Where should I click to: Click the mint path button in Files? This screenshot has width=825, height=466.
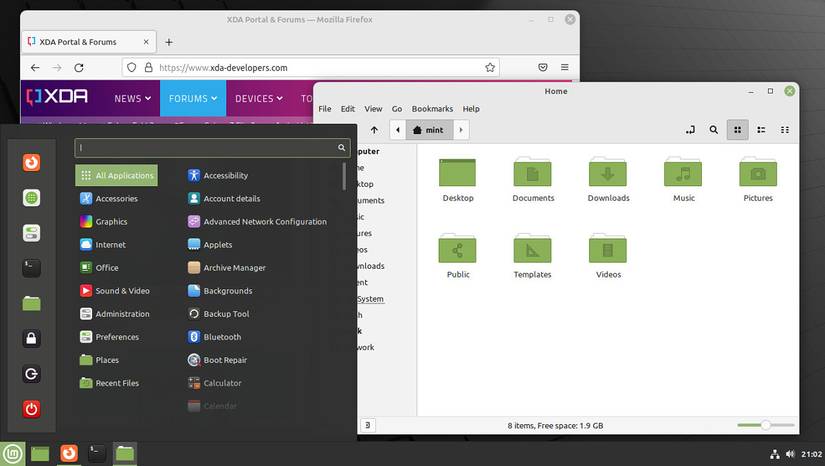click(x=429, y=130)
